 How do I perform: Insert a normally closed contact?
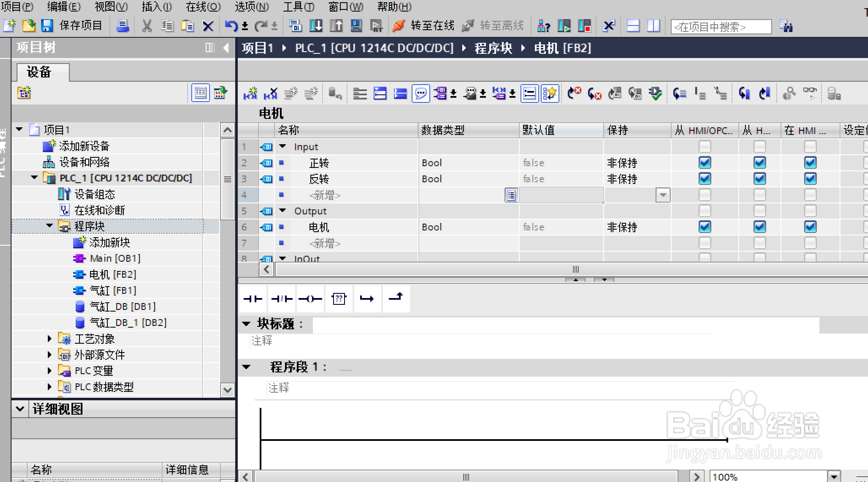tap(281, 299)
